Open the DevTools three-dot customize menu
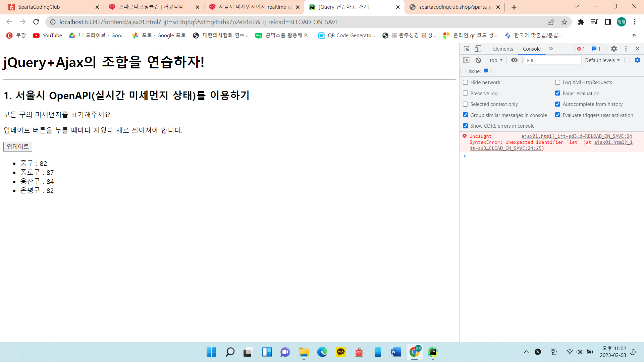The height and width of the screenshot is (362, 644). pyautogui.click(x=626, y=49)
